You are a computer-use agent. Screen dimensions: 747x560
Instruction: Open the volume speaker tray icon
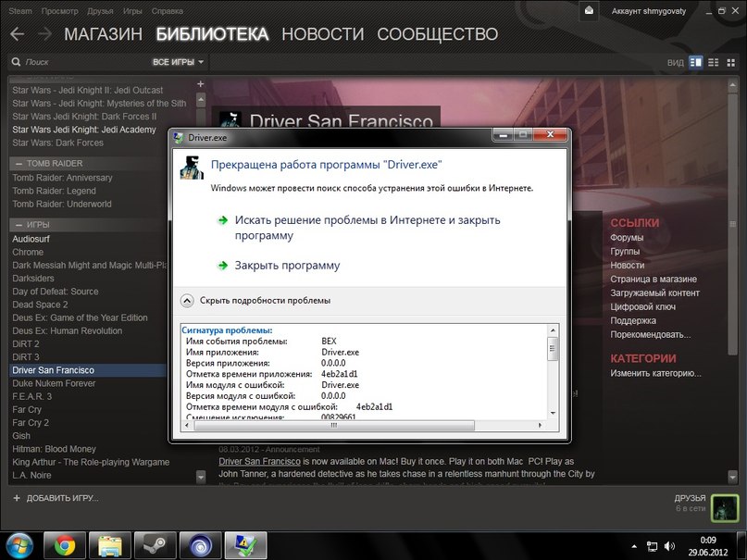669,546
